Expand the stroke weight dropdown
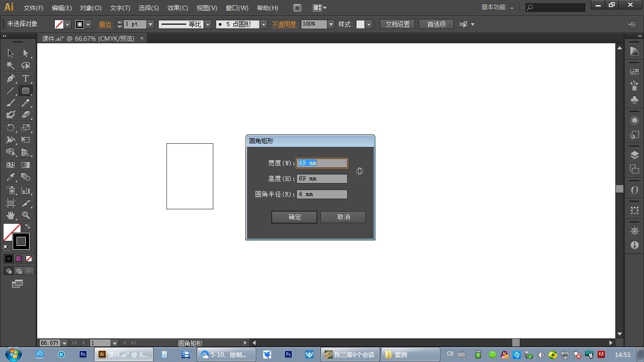644x362 pixels. coord(150,24)
